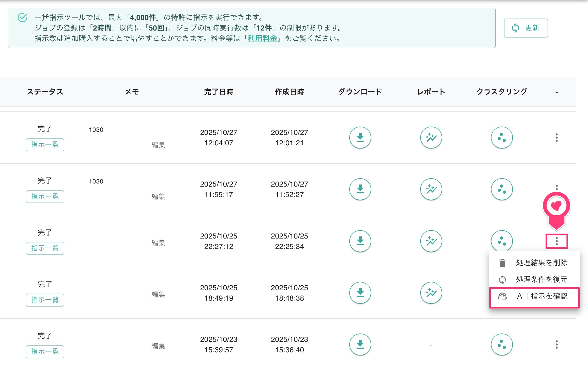Download results completed 2025/10/27 11:55:17
This screenshot has width=588, height=369.
360,189
